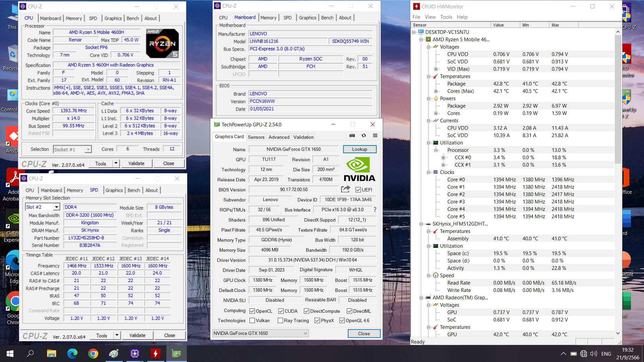Open Tools dropdown arrow in top CPU-Z
Viewport: 644px width, 362px height.
pyautogui.click(x=116, y=163)
